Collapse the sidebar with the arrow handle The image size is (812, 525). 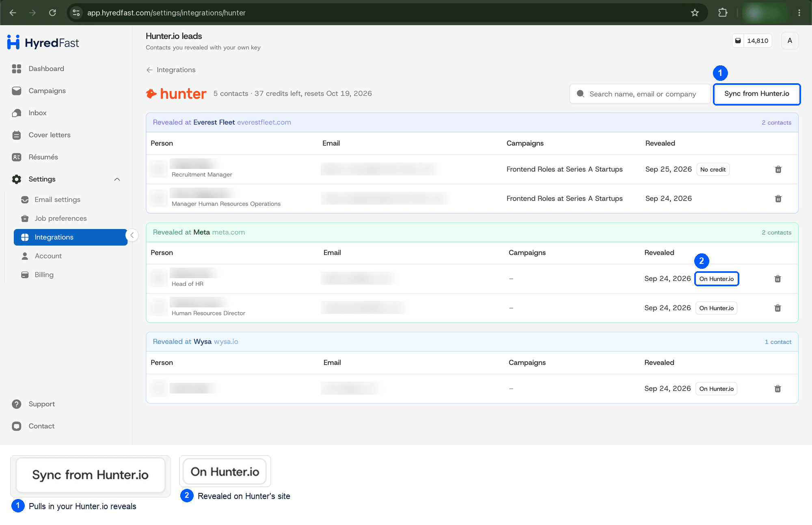pos(132,235)
